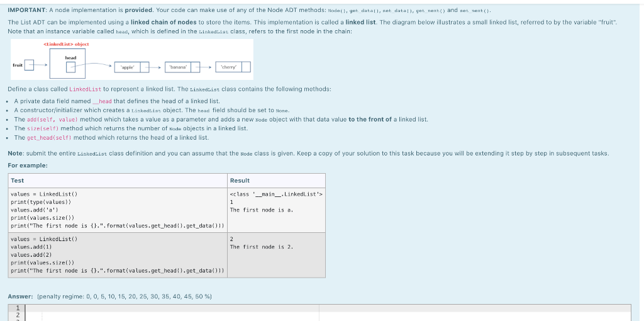Image resolution: width=644 pixels, height=321 pixels.
Task: Click the linked list diagram image
Action: 132,59
